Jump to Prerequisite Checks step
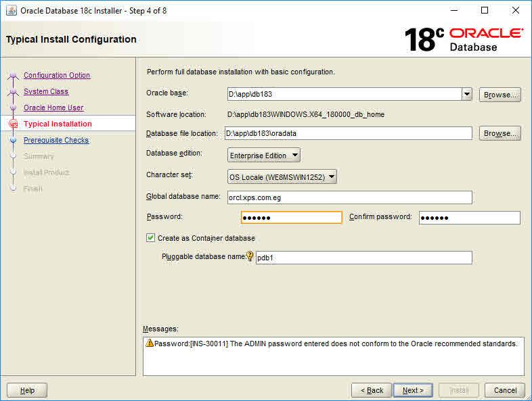Screen dimensions: 532x401 pyautogui.click(x=56, y=140)
